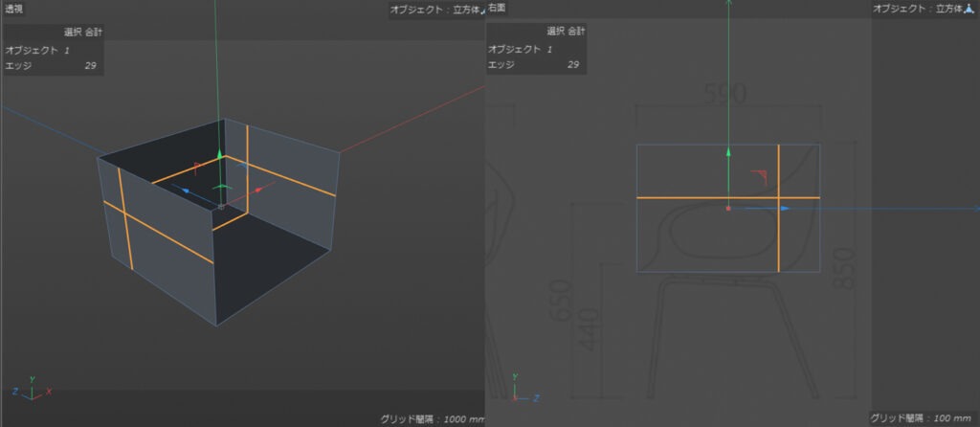Click the cube object icon in right view
This screenshot has width=980, height=427.
coord(969,9)
